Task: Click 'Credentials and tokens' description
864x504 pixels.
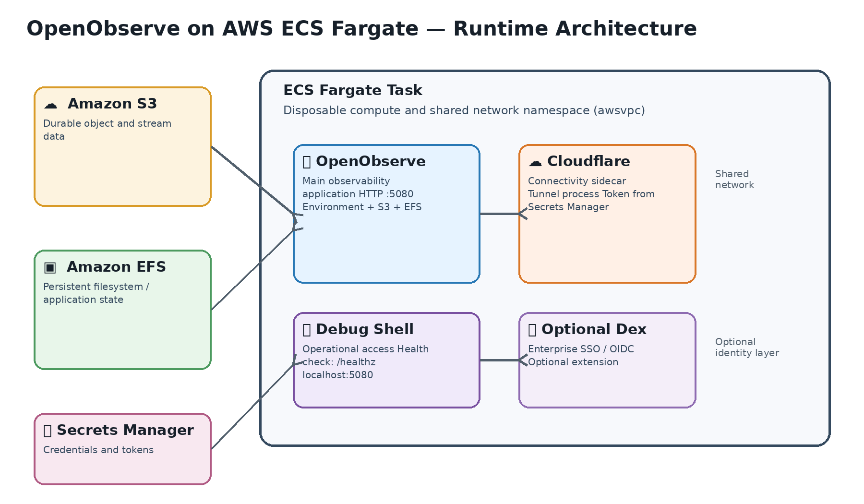Action: (x=98, y=450)
